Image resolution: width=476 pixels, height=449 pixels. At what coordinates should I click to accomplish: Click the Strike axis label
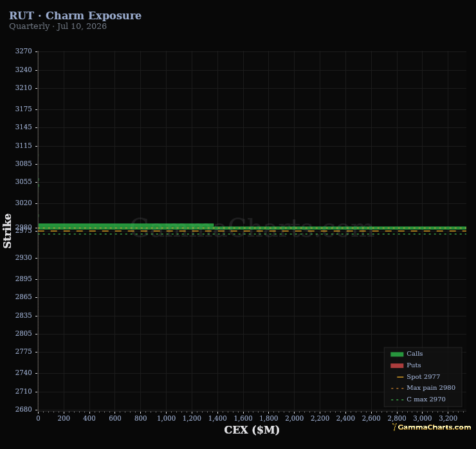(7, 231)
